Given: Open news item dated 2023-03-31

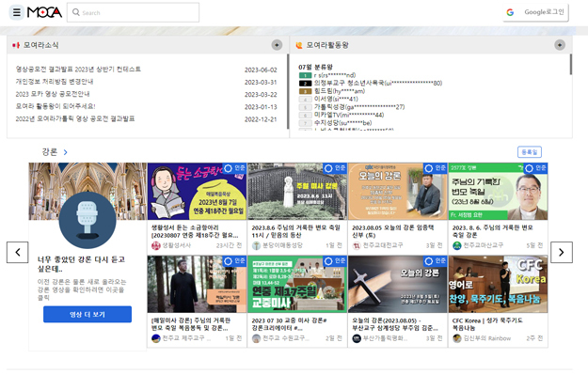Looking at the screenshot, I should [146, 82].
